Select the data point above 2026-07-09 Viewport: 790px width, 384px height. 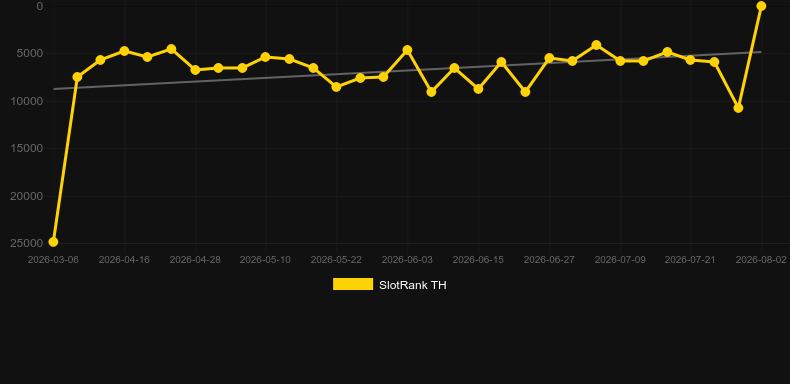pyautogui.click(x=620, y=60)
